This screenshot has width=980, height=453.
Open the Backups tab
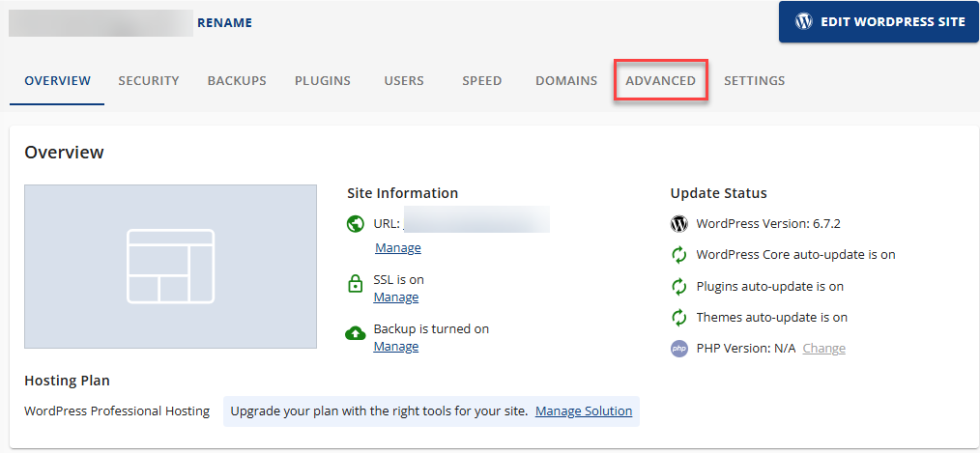tap(237, 80)
